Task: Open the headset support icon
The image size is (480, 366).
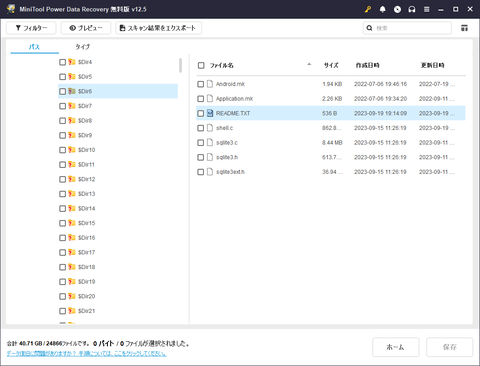Action: tap(412, 9)
